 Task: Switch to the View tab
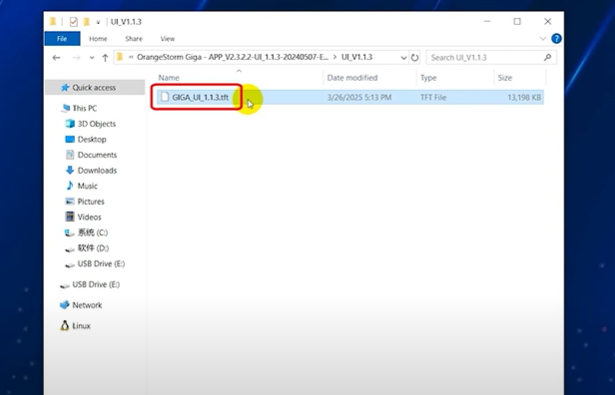click(x=167, y=38)
